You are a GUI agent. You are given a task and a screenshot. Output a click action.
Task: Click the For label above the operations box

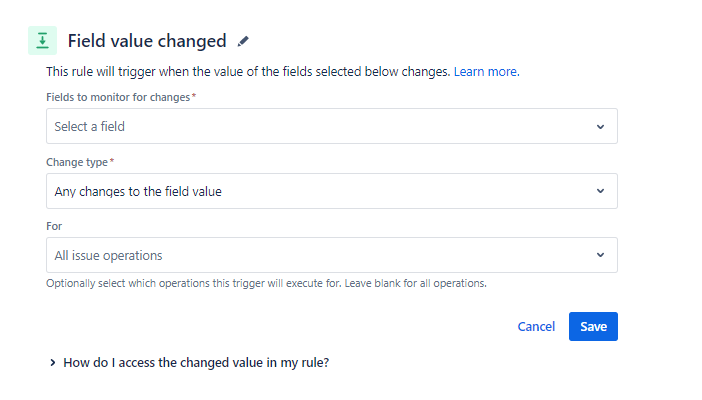(x=54, y=226)
